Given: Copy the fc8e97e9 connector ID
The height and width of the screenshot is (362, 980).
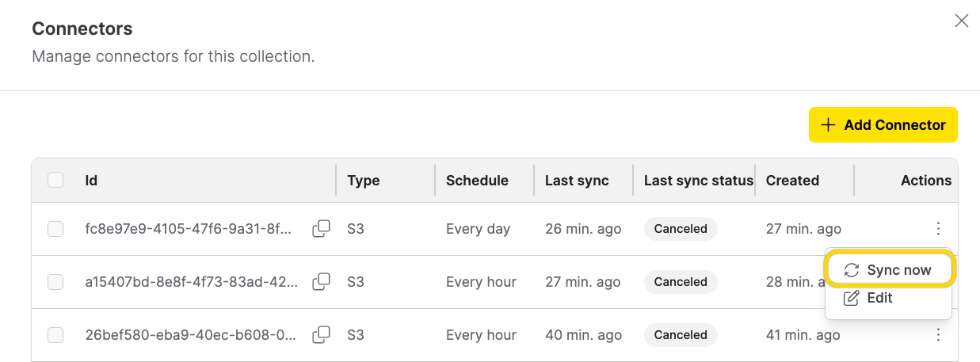Looking at the screenshot, I should (321, 229).
